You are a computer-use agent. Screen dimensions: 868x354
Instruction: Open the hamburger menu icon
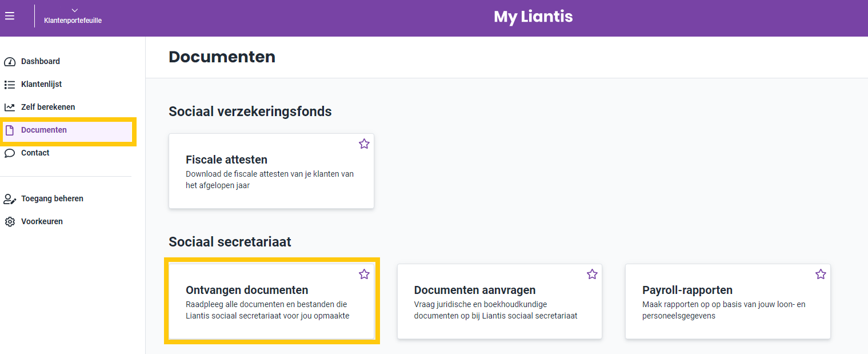10,16
